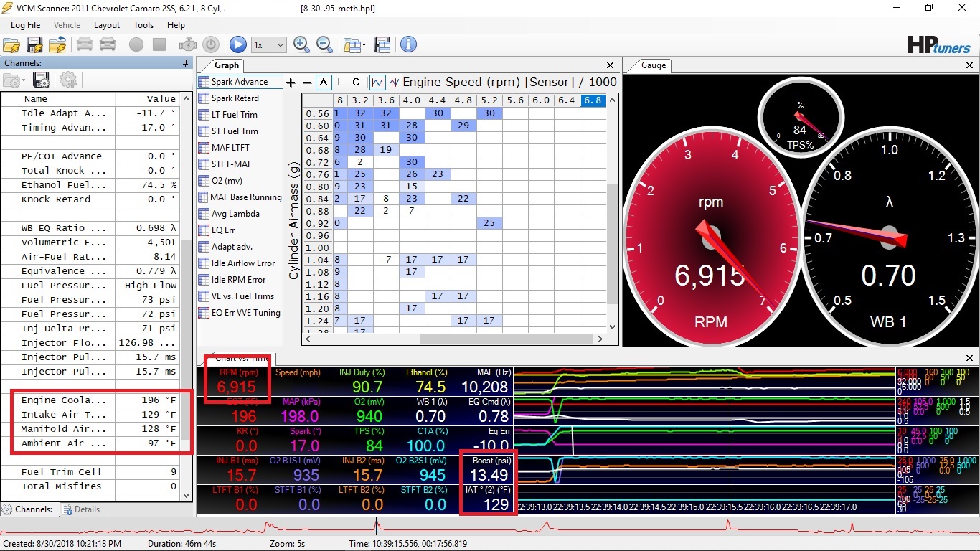Zoom out with the magnifier minus icon
The width and height of the screenshot is (980, 551).
[324, 44]
